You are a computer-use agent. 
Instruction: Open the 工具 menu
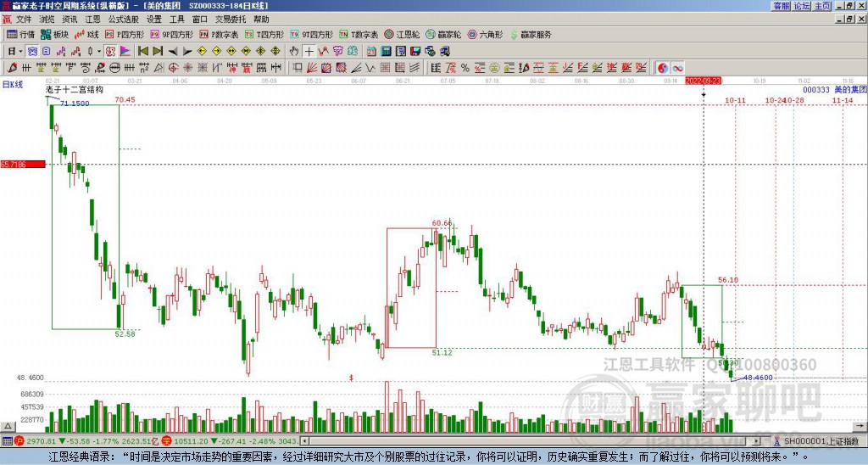(177, 20)
